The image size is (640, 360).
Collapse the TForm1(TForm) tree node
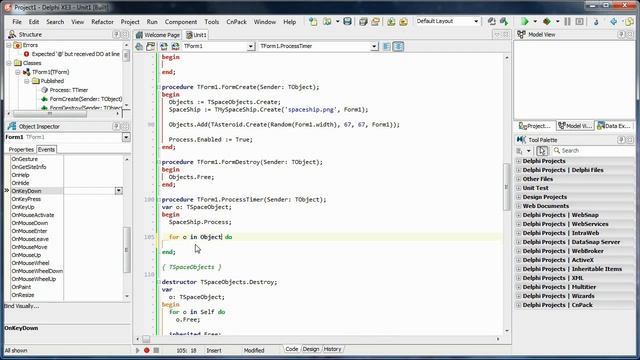18,72
